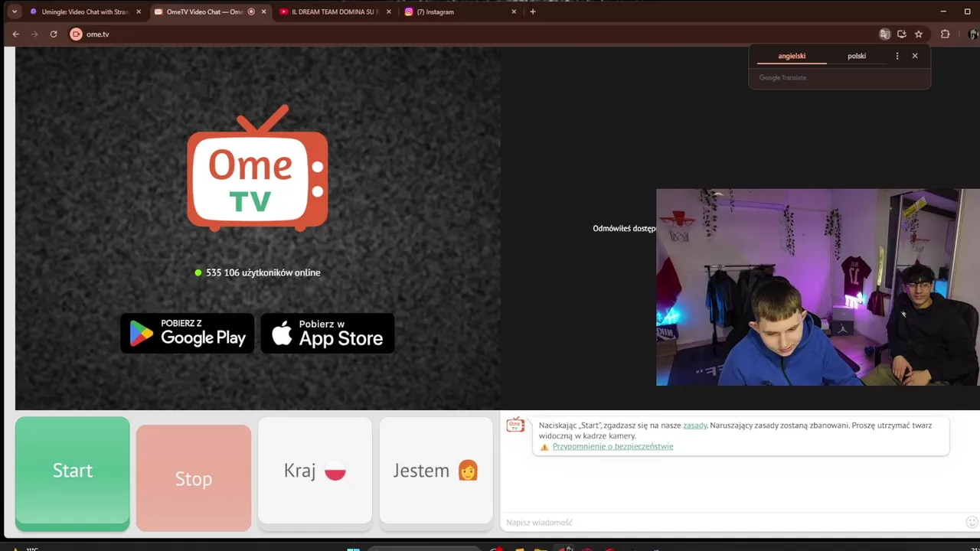Click the users online counter text
This screenshot has height=551, width=980.
tap(263, 272)
